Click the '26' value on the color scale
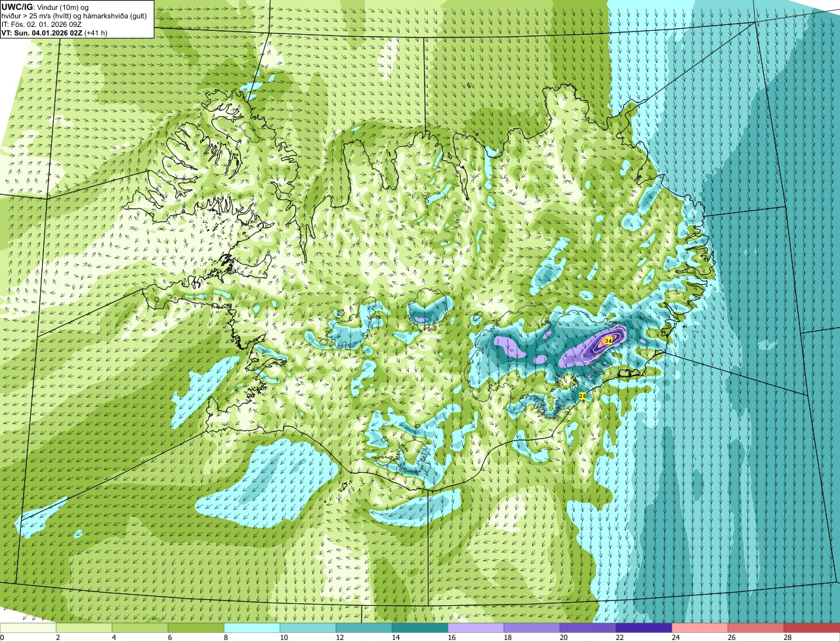This screenshot has height=642, width=840. [732, 637]
